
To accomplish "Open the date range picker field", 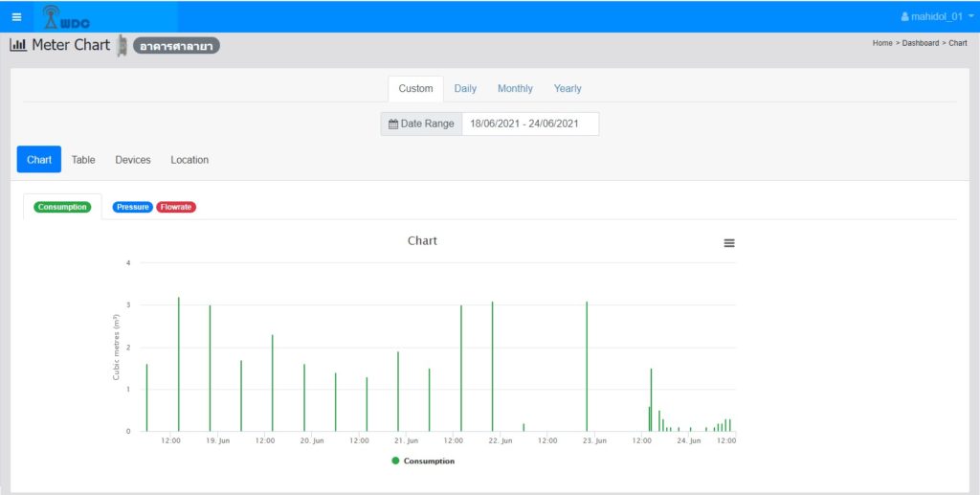I will [529, 124].
